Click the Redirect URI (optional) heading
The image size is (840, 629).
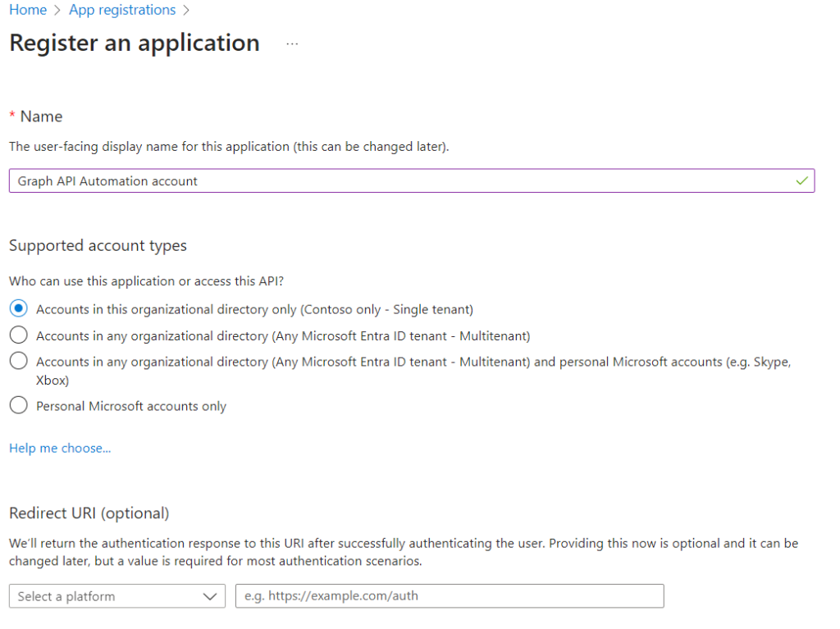[x=89, y=513]
